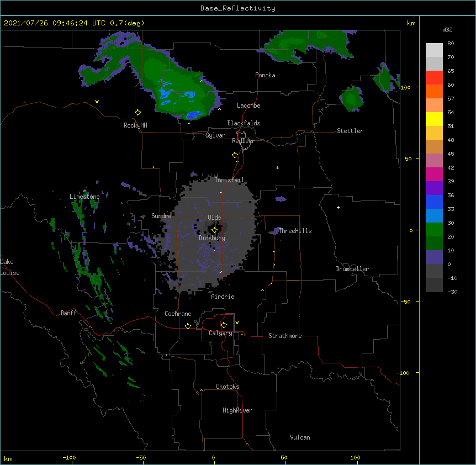The height and width of the screenshot is (465, 476).
Task: Click the dBZ legend heading
Action: tap(447, 30)
